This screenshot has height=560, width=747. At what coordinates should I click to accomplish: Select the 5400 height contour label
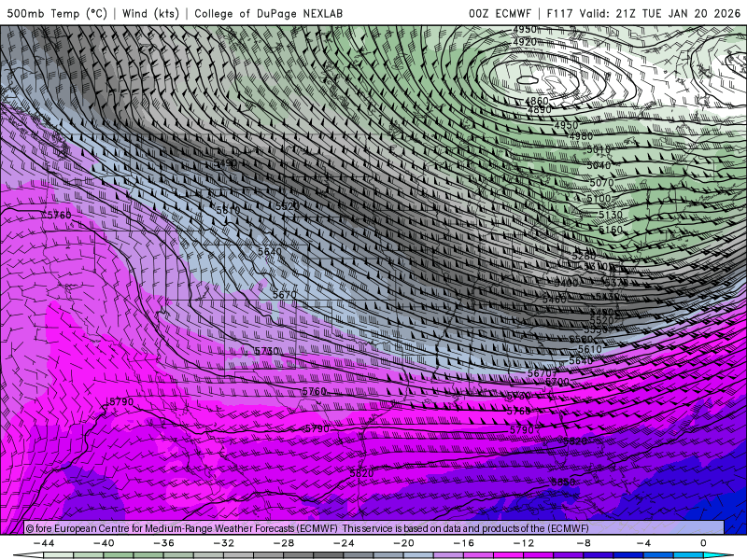tap(566, 283)
